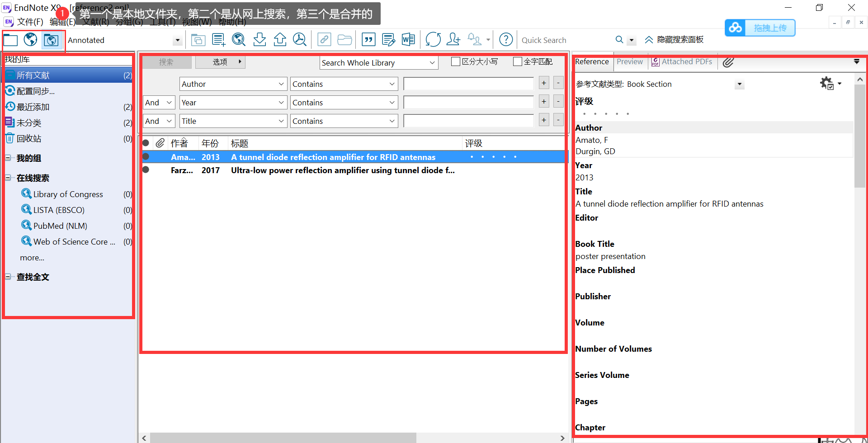Click 隐藏搜索面板 hide search panel
This screenshot has width=868, height=443.
point(674,40)
